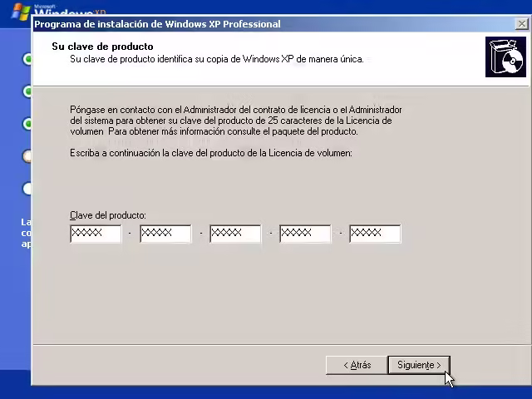Click the 'Su clave de producto' heading

tap(102, 47)
